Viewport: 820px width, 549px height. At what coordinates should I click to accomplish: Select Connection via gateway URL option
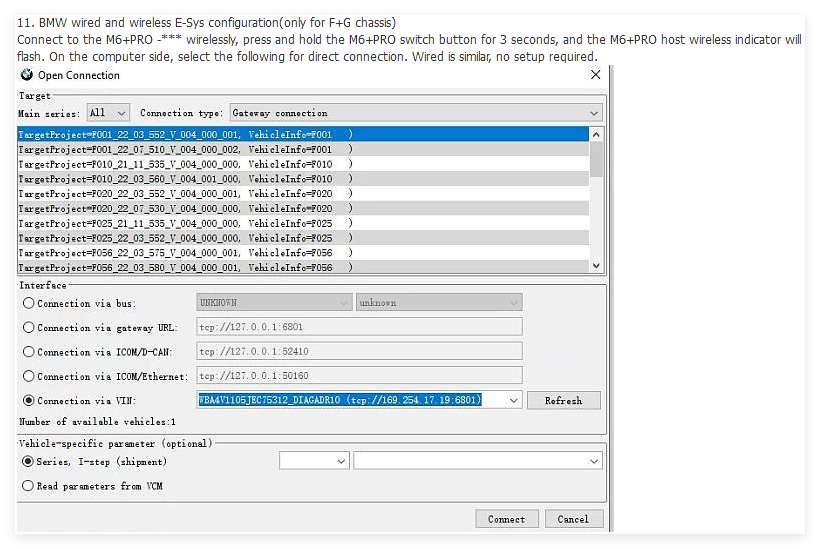(29, 327)
